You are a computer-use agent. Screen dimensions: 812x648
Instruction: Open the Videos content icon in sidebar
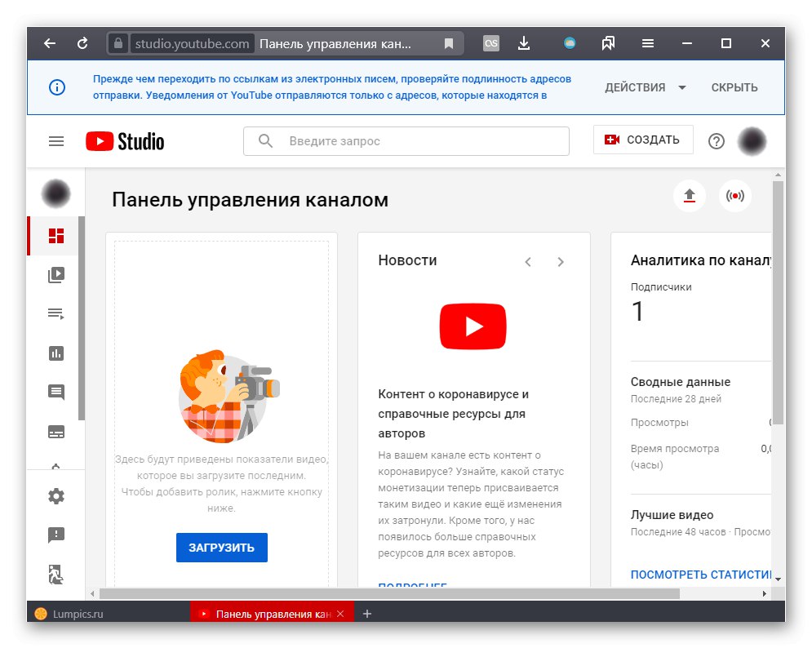(56, 274)
